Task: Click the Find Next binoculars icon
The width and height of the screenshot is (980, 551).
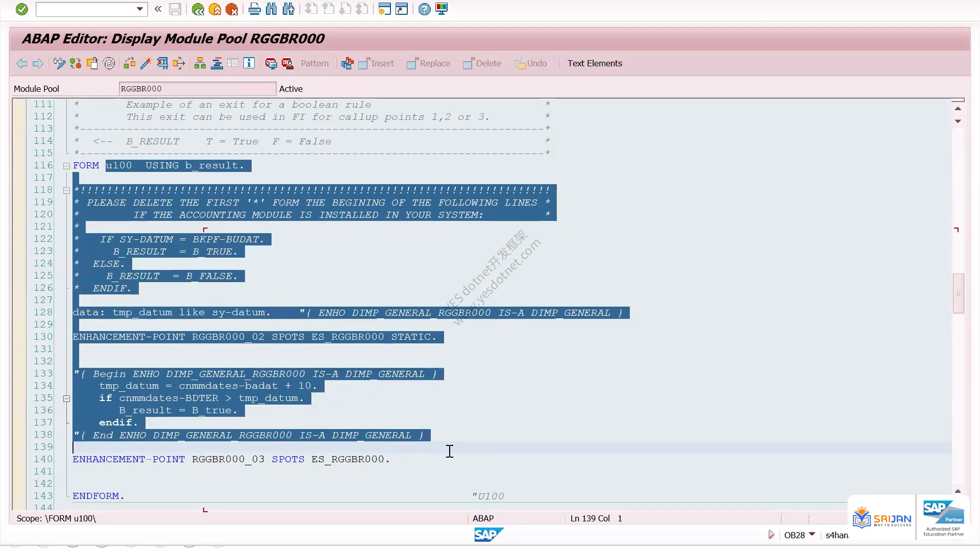Action: click(x=288, y=9)
